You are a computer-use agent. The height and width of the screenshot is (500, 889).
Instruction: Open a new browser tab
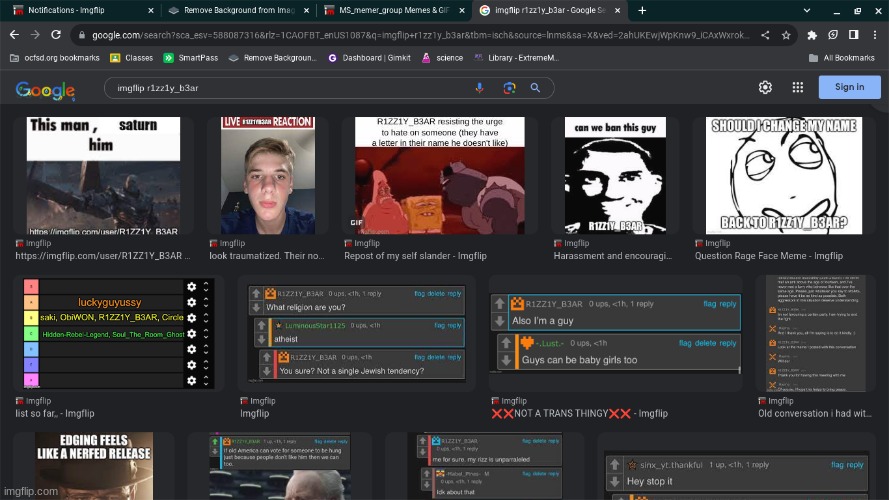642,10
